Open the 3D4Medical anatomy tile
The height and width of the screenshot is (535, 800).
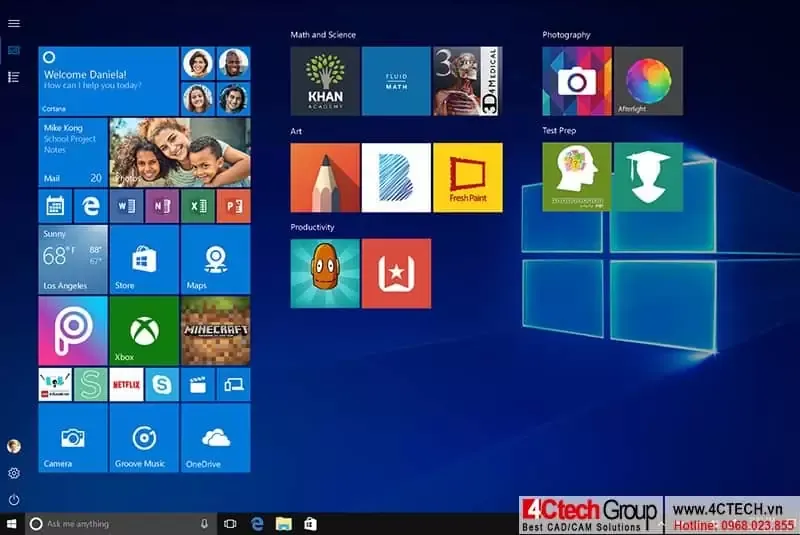coord(468,81)
